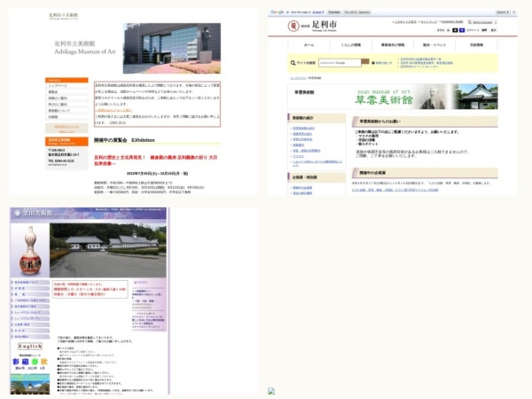The width and height of the screenshot is (532, 399).
Task: Click 美術館の紹介 sidebar heading on Soun page
Action: click(x=317, y=118)
